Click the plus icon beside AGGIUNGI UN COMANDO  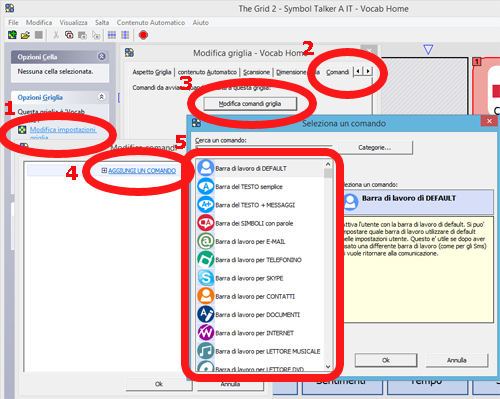click(x=104, y=171)
